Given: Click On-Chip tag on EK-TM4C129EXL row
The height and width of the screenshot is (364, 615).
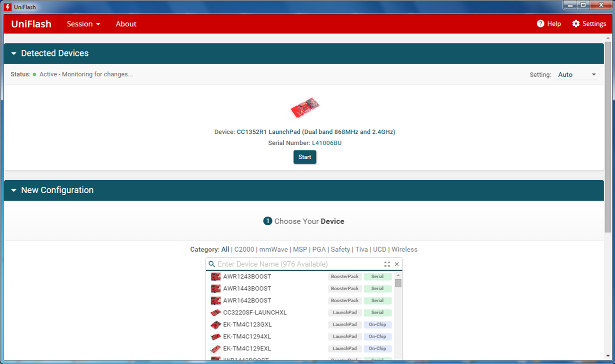Looking at the screenshot, I should point(377,349).
